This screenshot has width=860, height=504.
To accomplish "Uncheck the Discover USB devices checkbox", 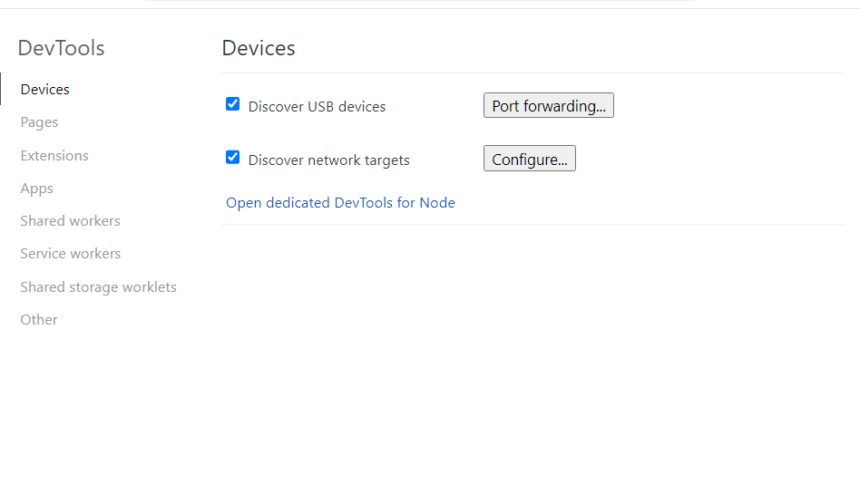I will coord(232,104).
